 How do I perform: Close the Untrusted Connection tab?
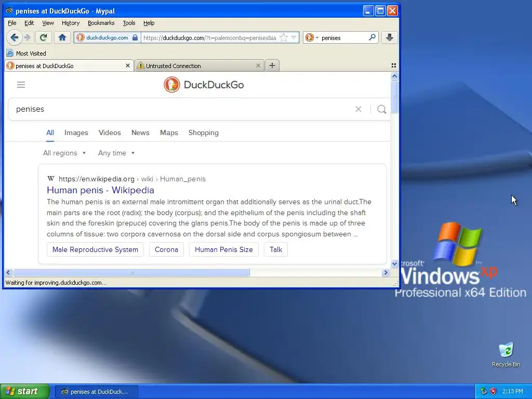tap(258, 65)
